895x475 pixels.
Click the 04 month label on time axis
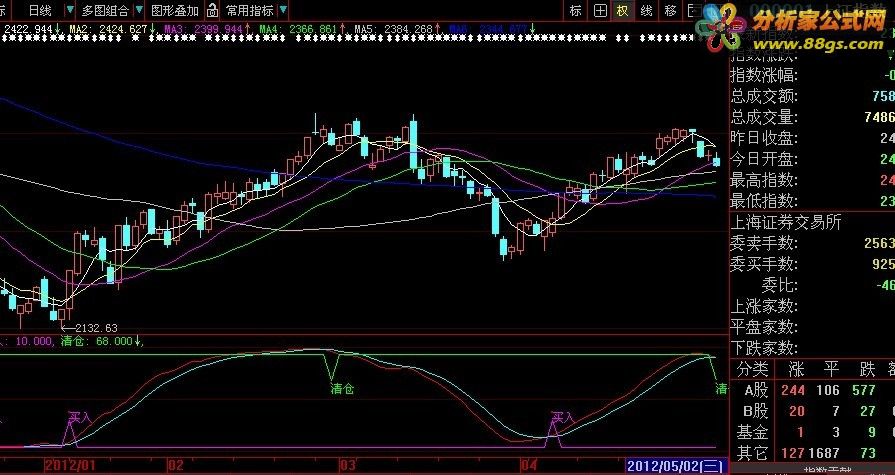(529, 465)
